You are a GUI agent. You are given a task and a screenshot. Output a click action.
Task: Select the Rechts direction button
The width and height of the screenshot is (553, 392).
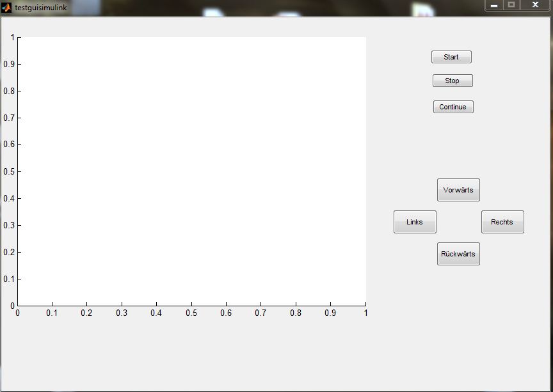pos(502,222)
